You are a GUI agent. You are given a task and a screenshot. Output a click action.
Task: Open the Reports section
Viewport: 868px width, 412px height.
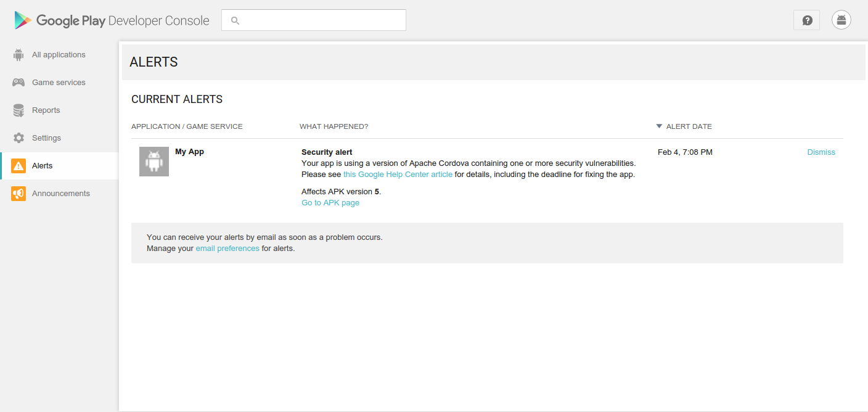[x=59, y=110]
